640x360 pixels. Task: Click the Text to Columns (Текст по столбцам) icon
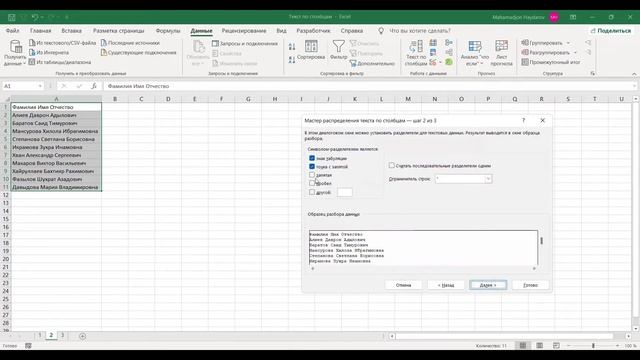pyautogui.click(x=416, y=46)
